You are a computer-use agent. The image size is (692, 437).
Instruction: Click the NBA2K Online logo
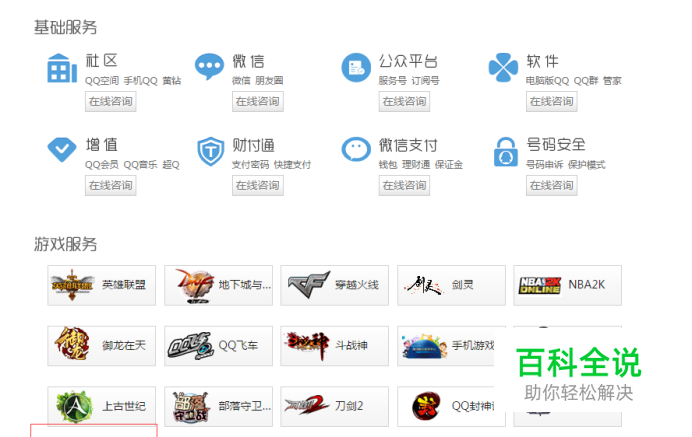pos(540,285)
